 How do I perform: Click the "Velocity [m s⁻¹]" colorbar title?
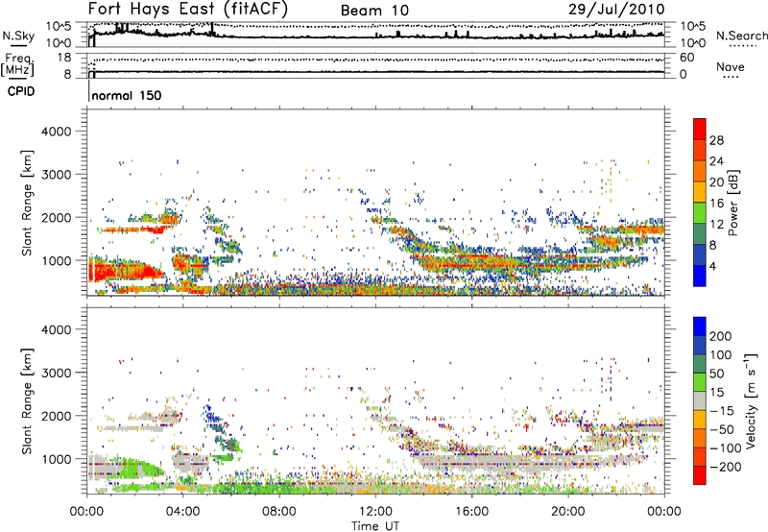[x=750, y=401]
